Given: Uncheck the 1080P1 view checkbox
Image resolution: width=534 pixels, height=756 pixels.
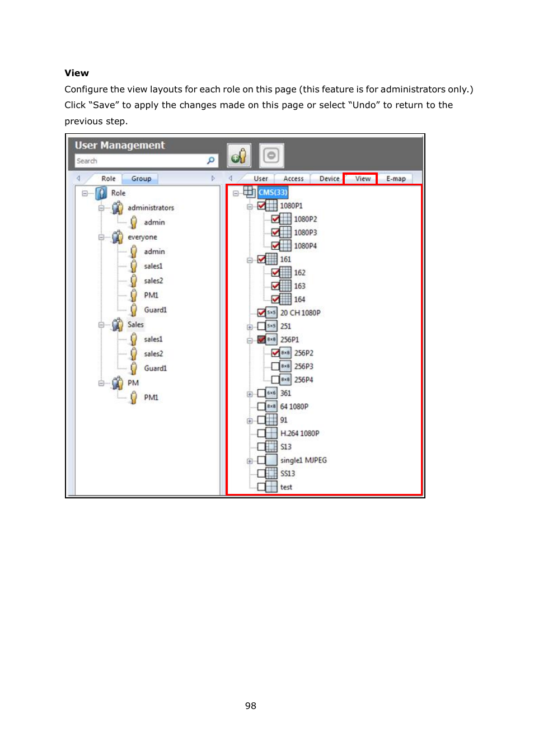Looking at the screenshot, I should [261, 206].
